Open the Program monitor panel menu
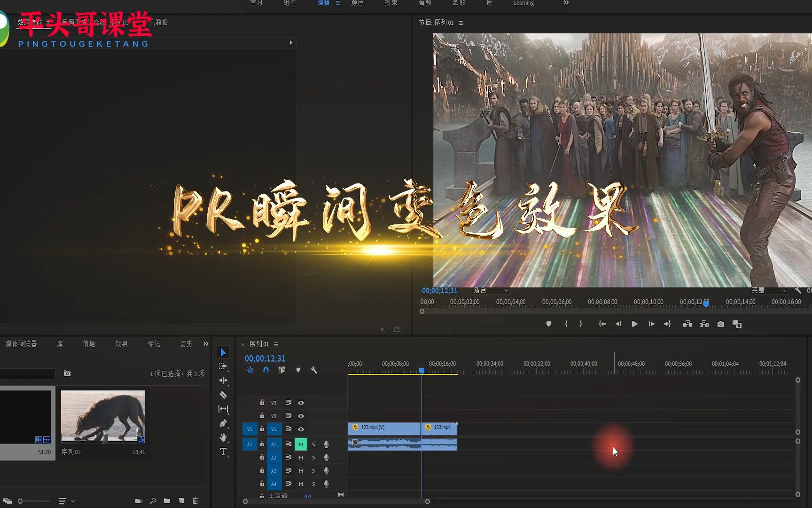 pos(461,23)
